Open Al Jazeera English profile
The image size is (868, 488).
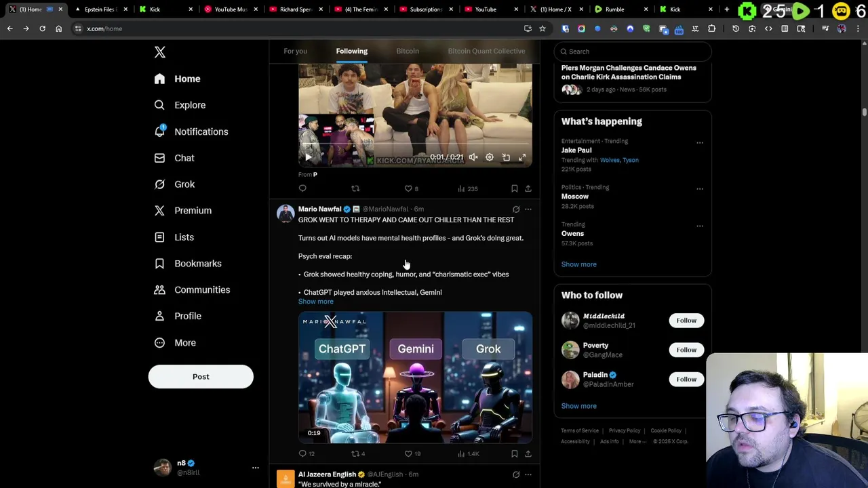[327, 474]
